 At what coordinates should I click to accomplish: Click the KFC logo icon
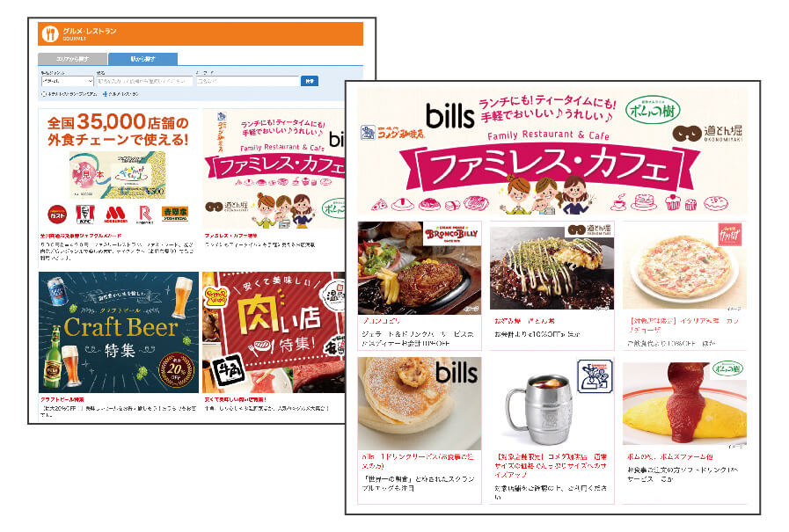(85, 215)
